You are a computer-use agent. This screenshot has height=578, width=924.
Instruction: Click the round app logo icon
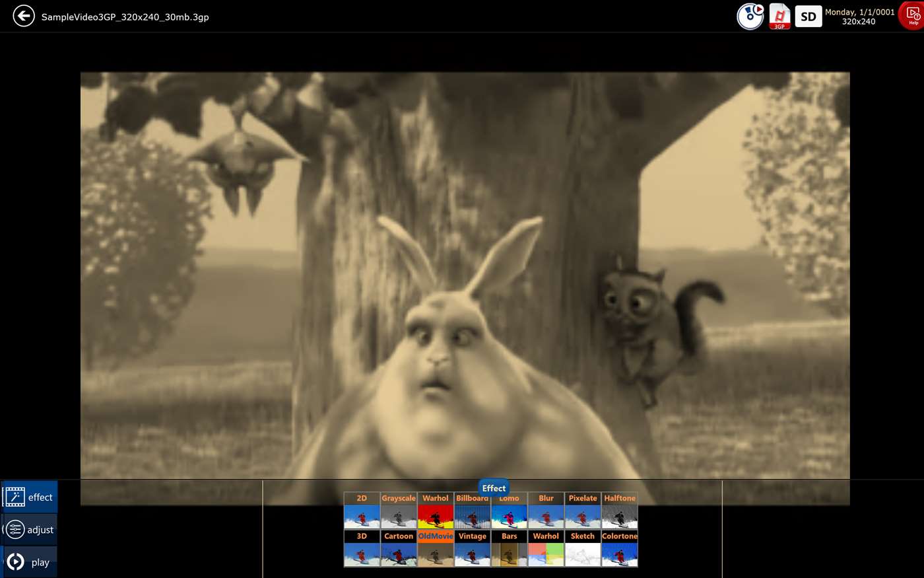750,17
